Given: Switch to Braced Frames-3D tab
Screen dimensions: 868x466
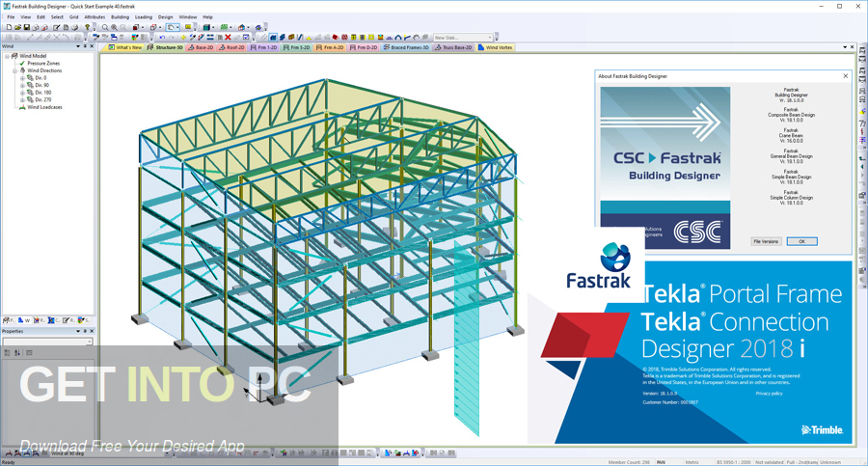Looking at the screenshot, I should [406, 47].
